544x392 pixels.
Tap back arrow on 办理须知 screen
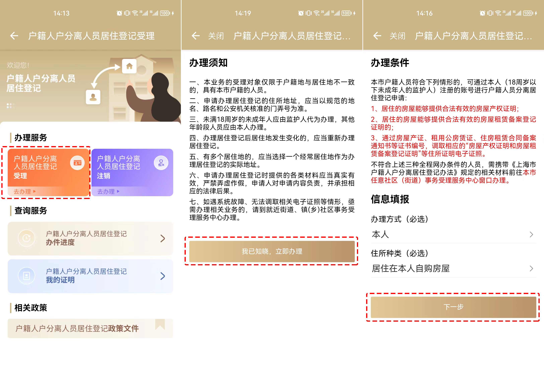click(195, 36)
